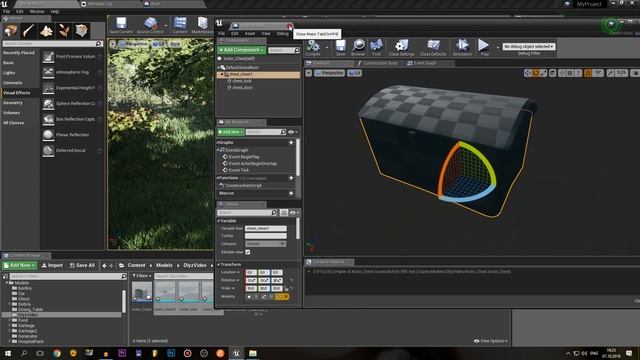Viewport: 640px width, 360px height.
Task: Open blueprint editor File menu
Action: click(221, 33)
